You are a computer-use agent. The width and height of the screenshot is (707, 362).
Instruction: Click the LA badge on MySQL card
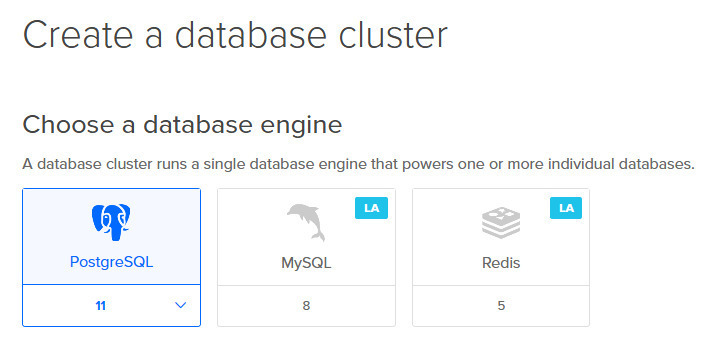pos(372,208)
